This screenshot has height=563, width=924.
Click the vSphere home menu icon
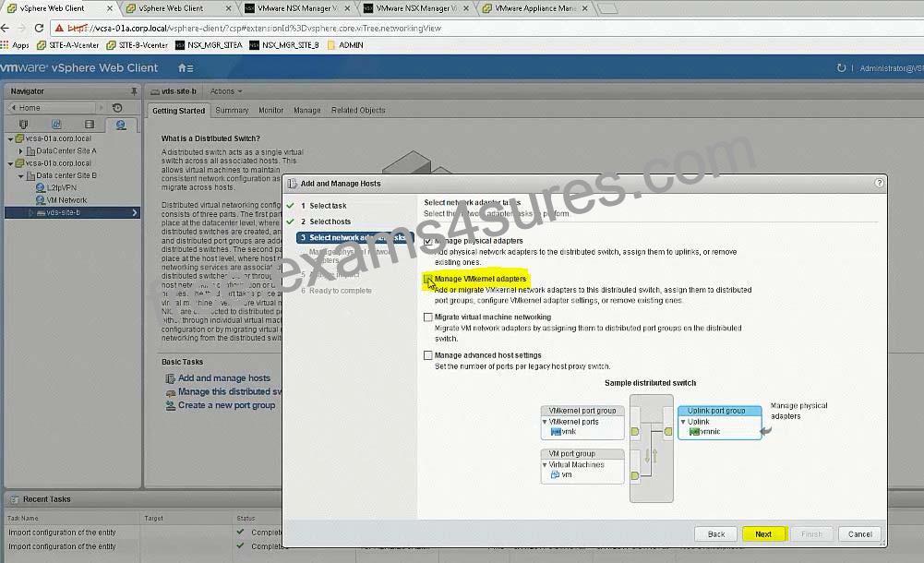(186, 68)
